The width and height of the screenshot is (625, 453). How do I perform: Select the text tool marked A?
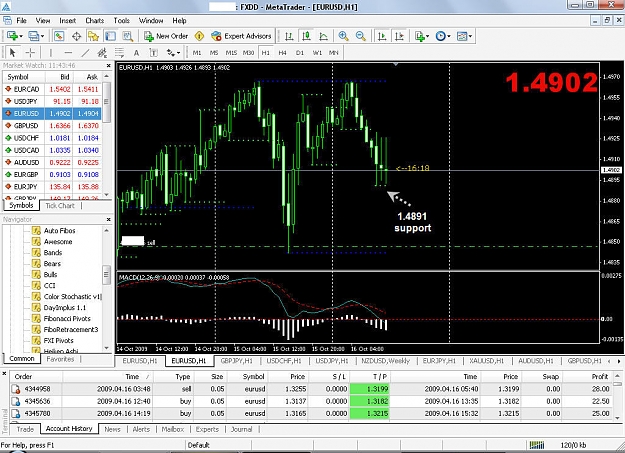(136, 53)
